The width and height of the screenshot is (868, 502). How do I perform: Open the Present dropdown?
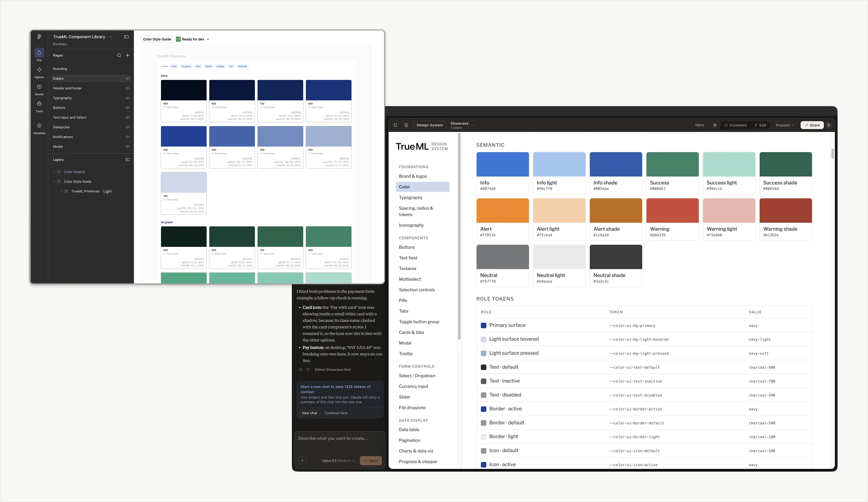[785, 125]
